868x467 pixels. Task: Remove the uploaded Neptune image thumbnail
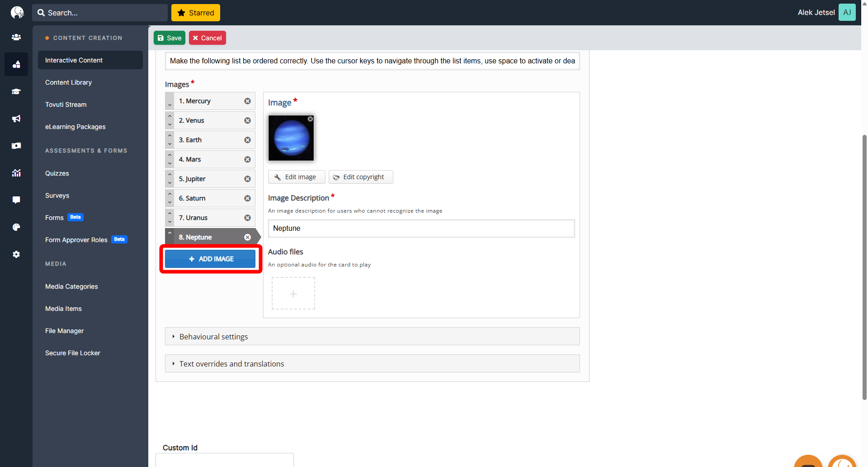(x=310, y=119)
